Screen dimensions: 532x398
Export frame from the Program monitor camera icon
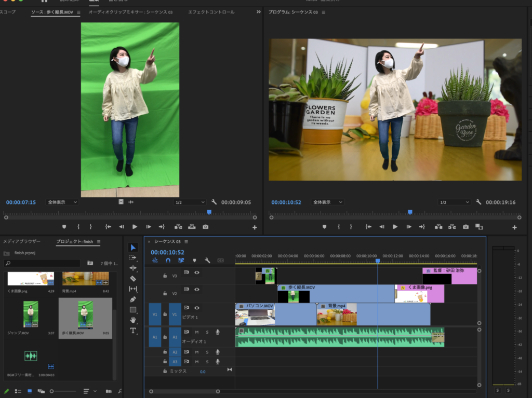click(x=465, y=227)
